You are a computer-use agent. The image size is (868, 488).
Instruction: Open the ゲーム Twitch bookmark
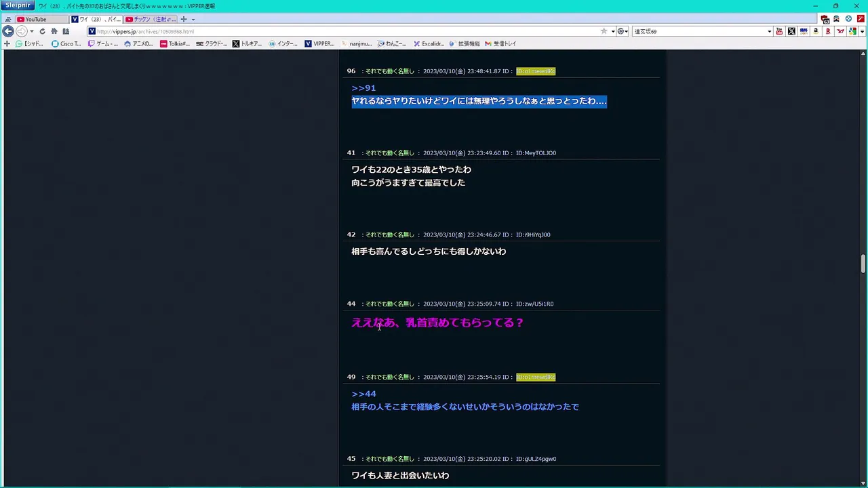tap(103, 43)
